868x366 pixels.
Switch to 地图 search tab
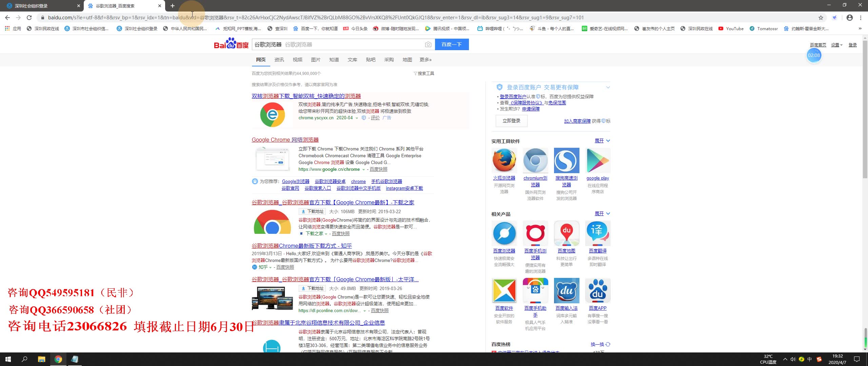pos(407,60)
